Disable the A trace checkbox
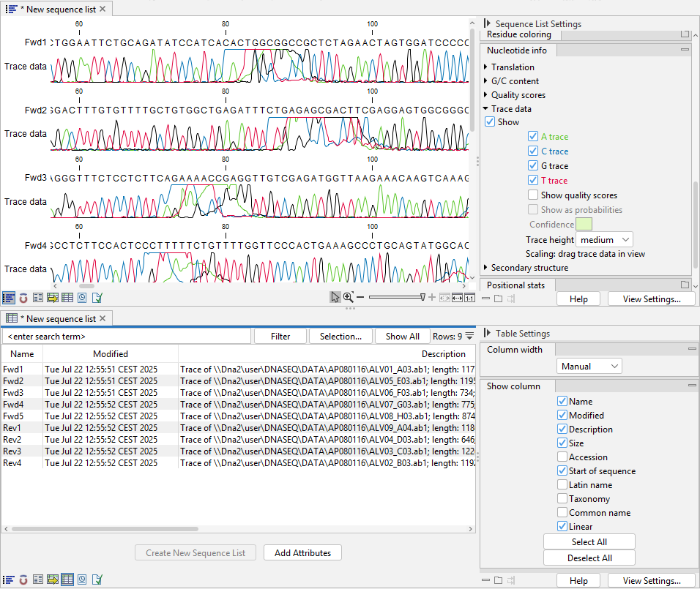Image resolution: width=700 pixels, height=589 pixels. click(533, 137)
